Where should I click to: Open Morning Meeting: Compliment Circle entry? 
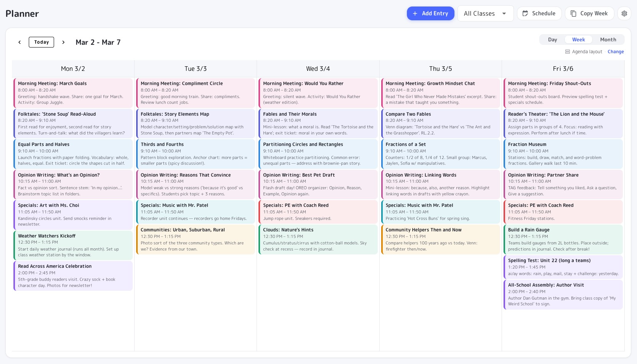(196, 93)
